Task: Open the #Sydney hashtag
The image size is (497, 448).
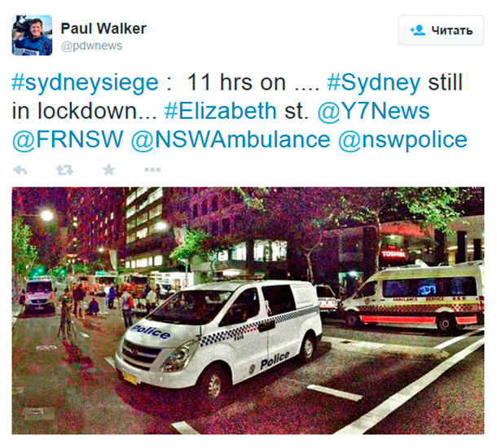Action: 374,83
